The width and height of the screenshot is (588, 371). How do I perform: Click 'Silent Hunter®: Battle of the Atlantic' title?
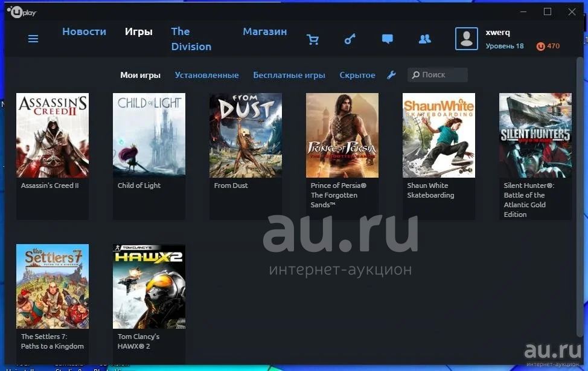529,200
